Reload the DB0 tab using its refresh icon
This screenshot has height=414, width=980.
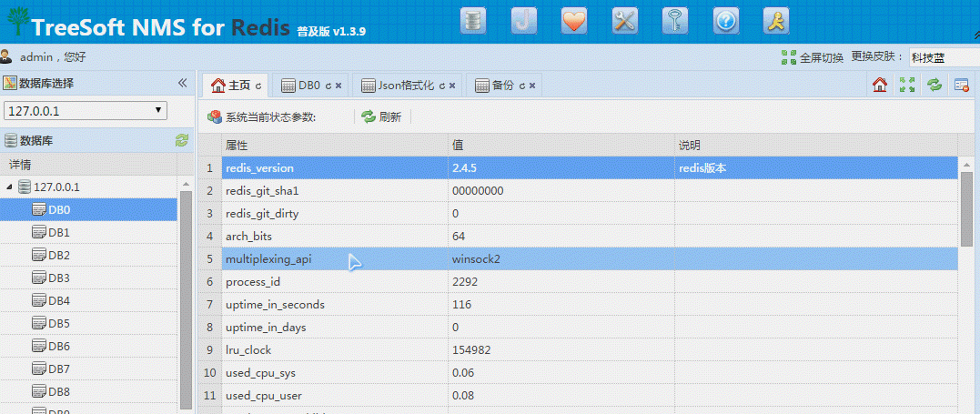tap(328, 86)
